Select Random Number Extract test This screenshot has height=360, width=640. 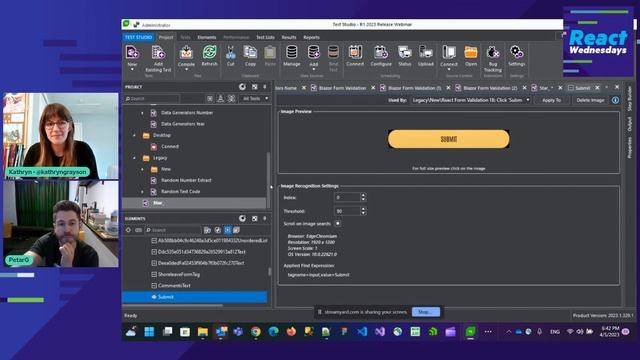pyautogui.click(x=186, y=180)
